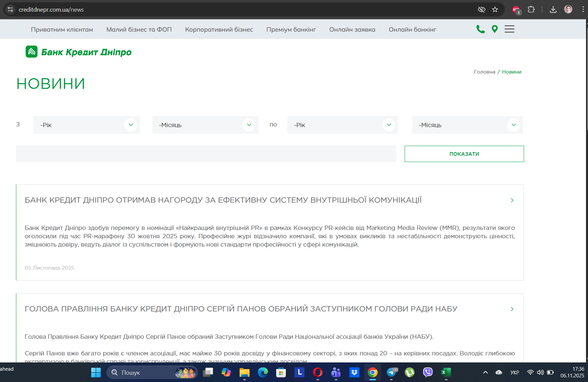Open 'Онлайн заявка' menu item

(352, 30)
